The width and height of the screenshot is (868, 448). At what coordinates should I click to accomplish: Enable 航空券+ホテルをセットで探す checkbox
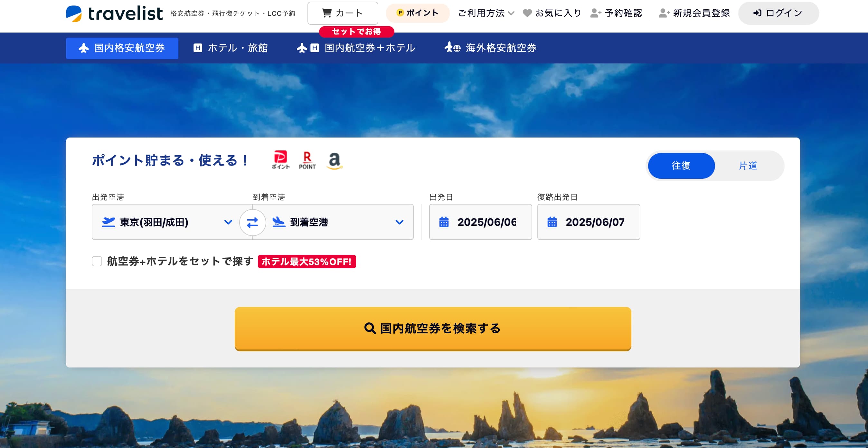coord(97,261)
